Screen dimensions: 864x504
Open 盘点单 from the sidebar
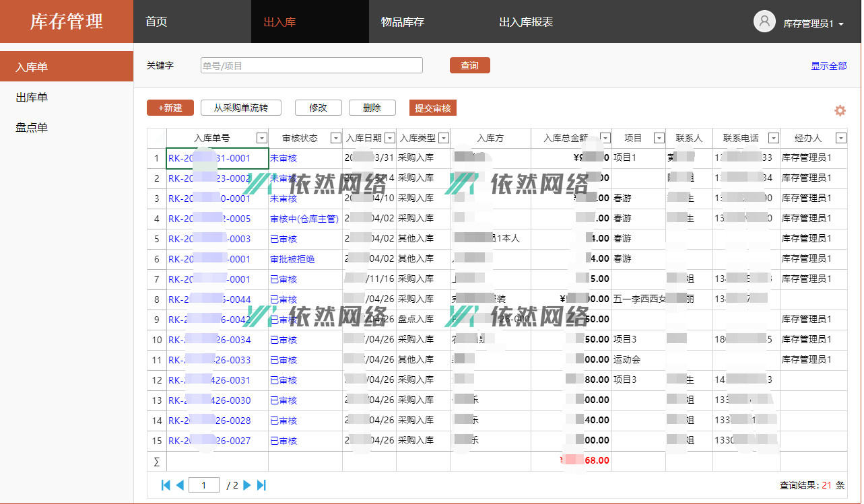[x=32, y=128]
